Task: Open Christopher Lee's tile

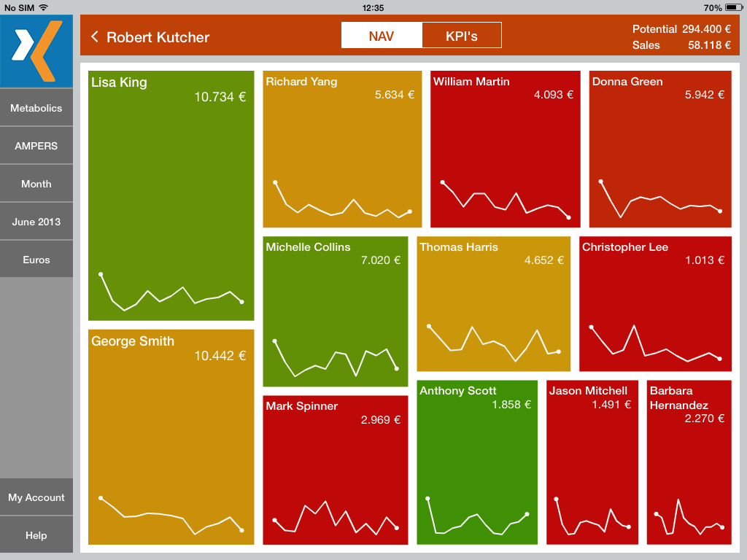Action: click(x=655, y=304)
